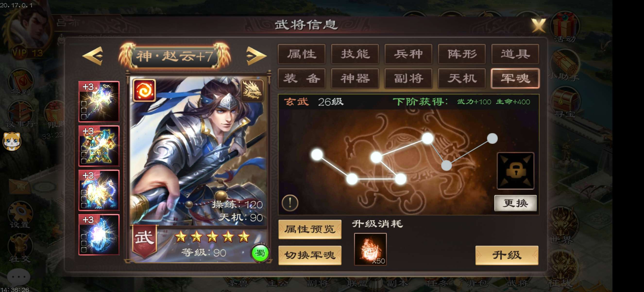Click the locked military soul slot icon
This screenshot has width=644, height=292.
(x=515, y=171)
